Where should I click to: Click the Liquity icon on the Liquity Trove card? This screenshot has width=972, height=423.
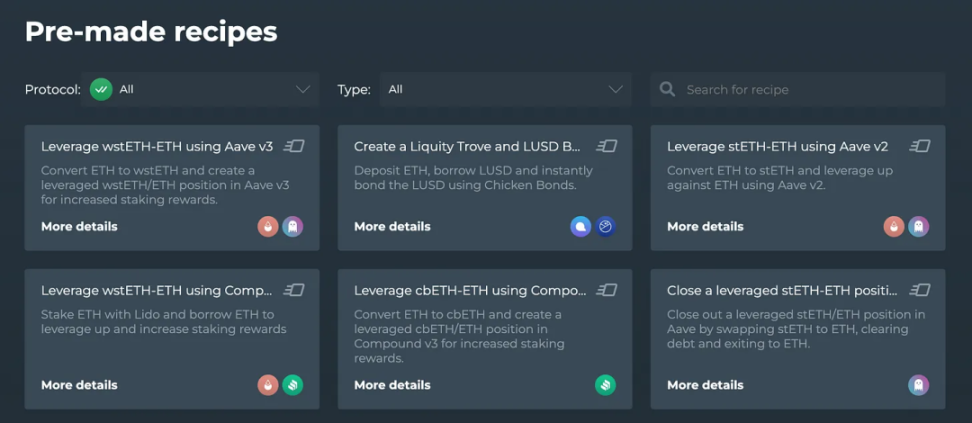581,227
